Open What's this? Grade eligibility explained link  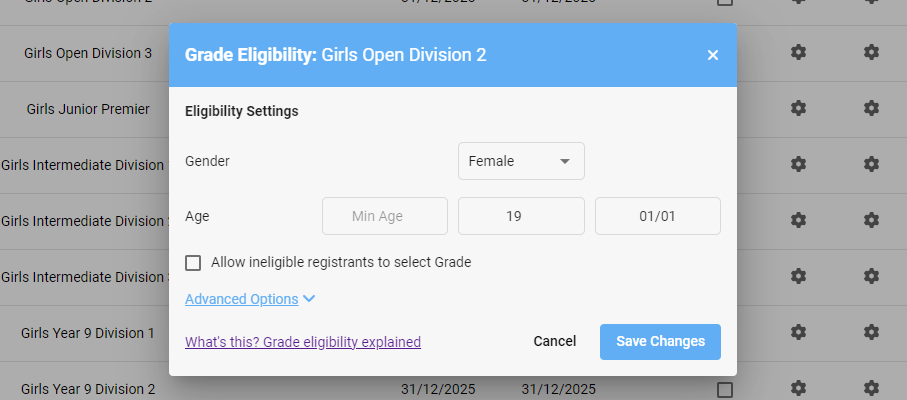pyautogui.click(x=303, y=342)
